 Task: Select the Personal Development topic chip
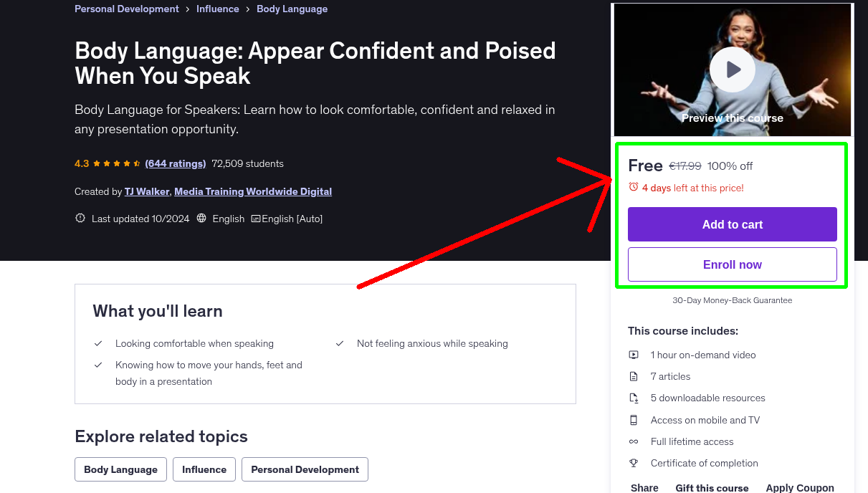click(x=304, y=469)
